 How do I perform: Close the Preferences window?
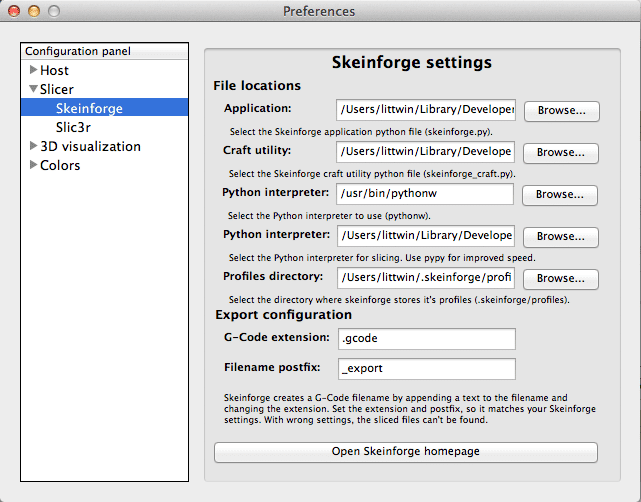pos(14,11)
